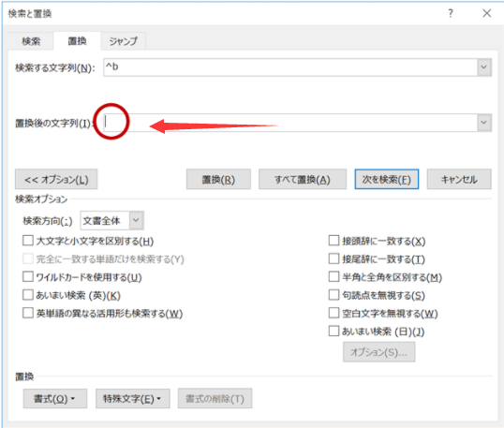Close the 検索と置換 dialog
504x428 pixels.
point(487,13)
